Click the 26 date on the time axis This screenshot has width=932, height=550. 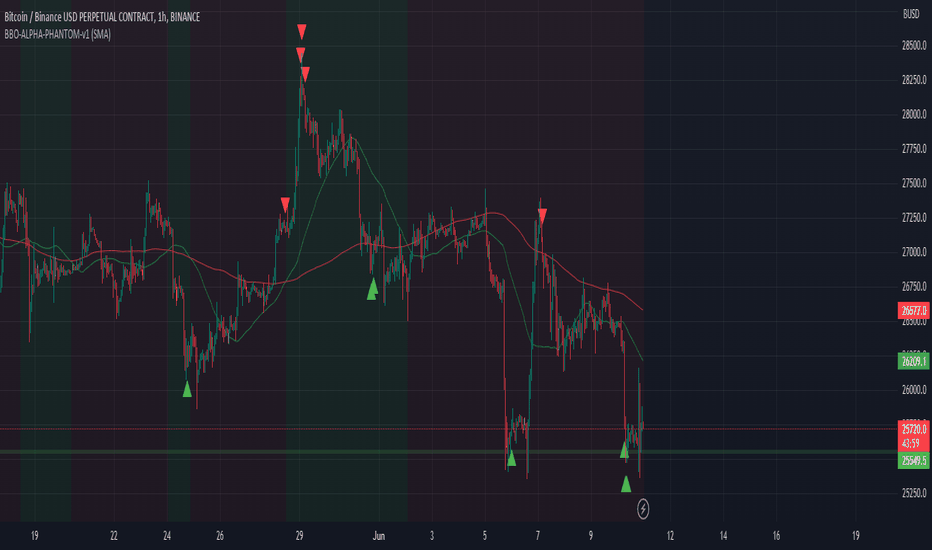[x=220, y=536]
